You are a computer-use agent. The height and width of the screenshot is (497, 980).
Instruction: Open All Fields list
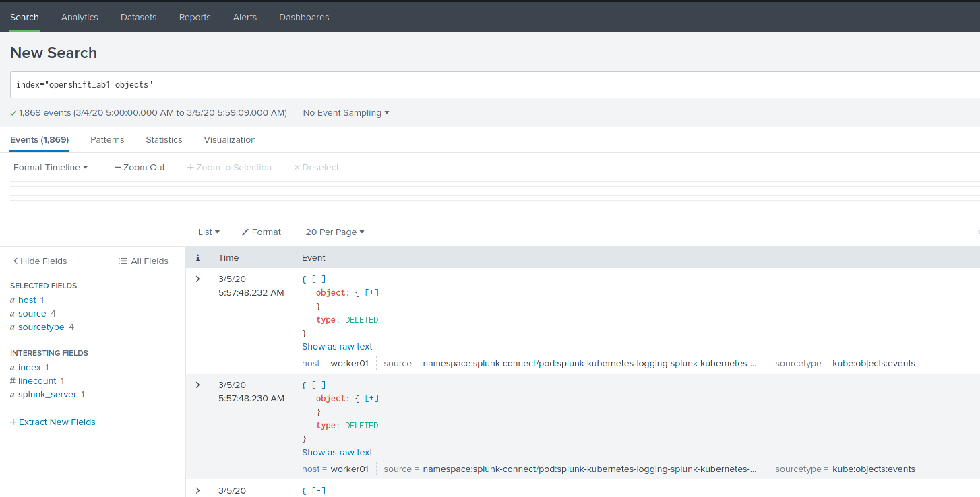point(144,261)
